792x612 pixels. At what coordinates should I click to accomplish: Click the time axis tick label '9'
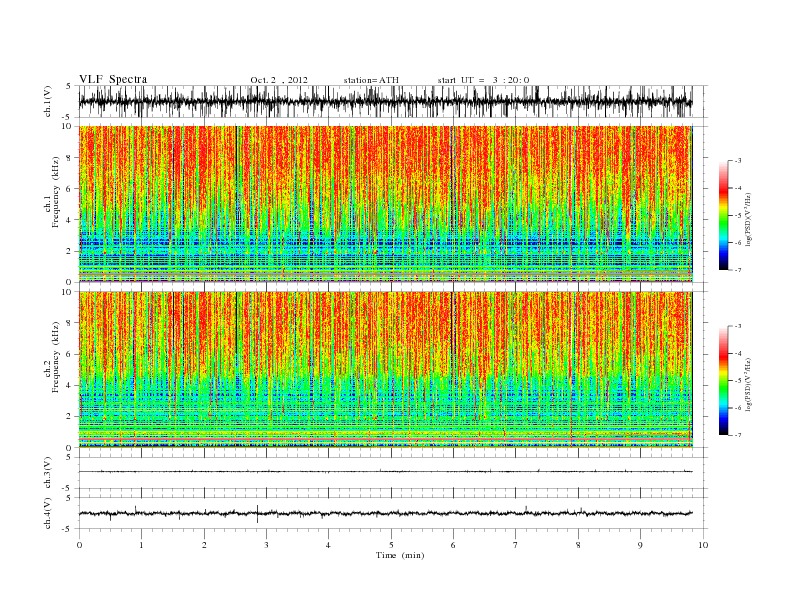click(640, 545)
